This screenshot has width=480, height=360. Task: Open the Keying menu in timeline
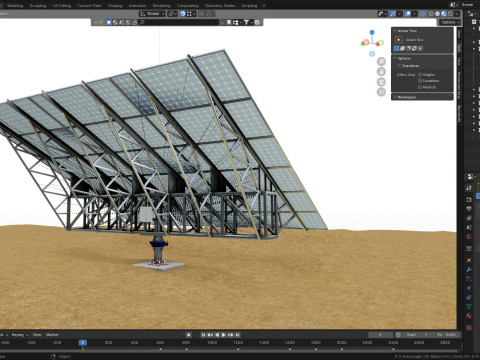20,335
